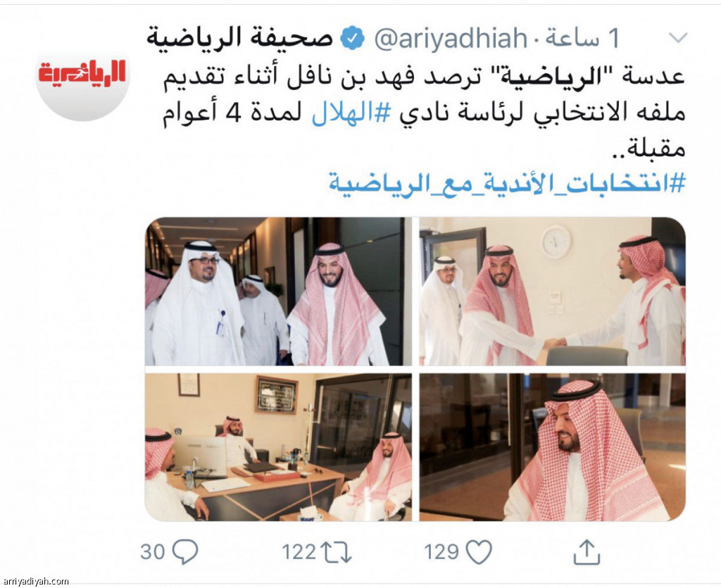Click the @ariyadhiah handle
The width and height of the screenshot is (721, 588).
451,38
